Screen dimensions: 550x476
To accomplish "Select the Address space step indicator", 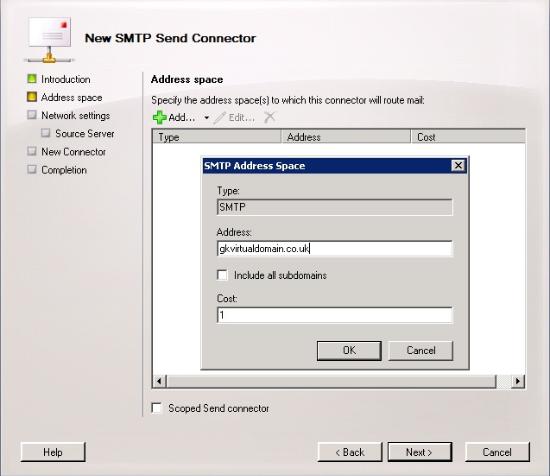I will point(32,97).
